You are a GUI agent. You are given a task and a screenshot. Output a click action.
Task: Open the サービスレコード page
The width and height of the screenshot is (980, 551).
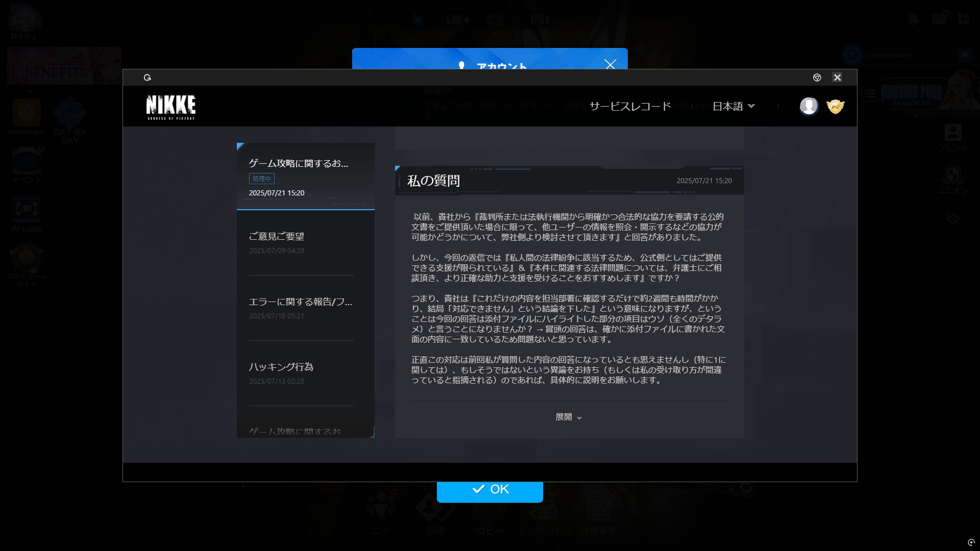pos(630,106)
